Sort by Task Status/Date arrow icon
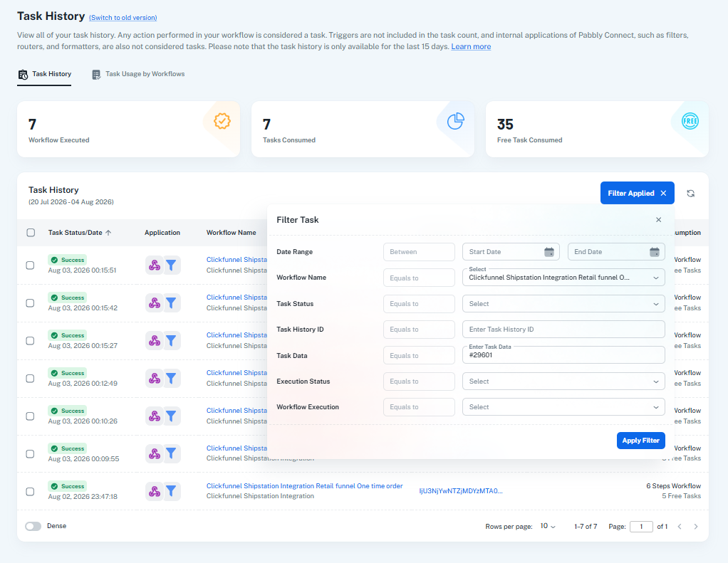 point(108,233)
